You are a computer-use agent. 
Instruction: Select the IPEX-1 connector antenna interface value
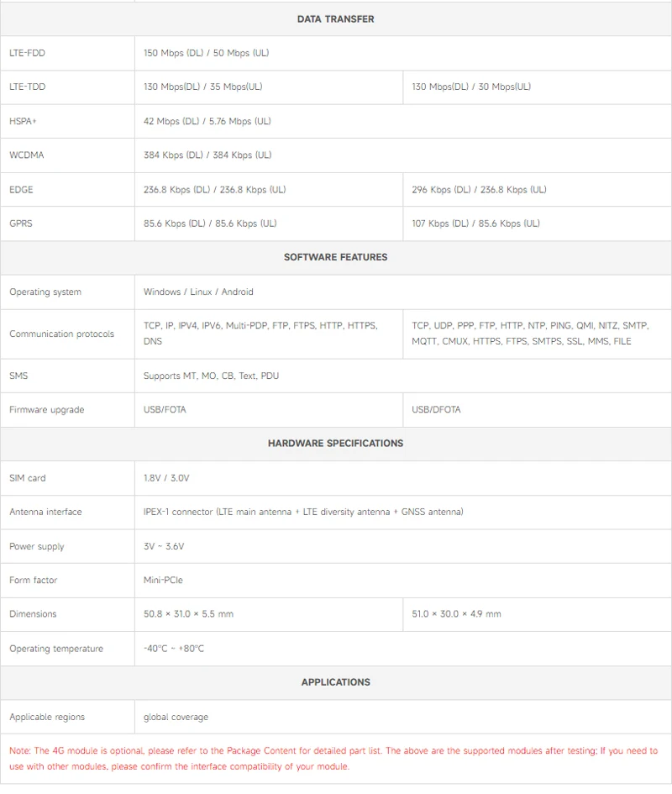303,512
